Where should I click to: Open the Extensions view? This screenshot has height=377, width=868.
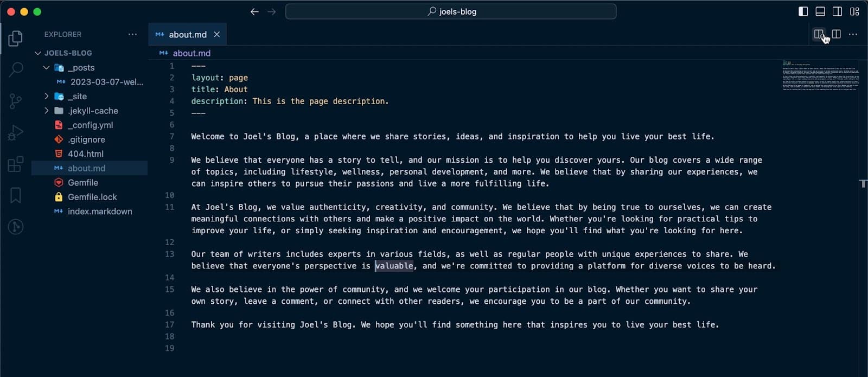point(16,164)
